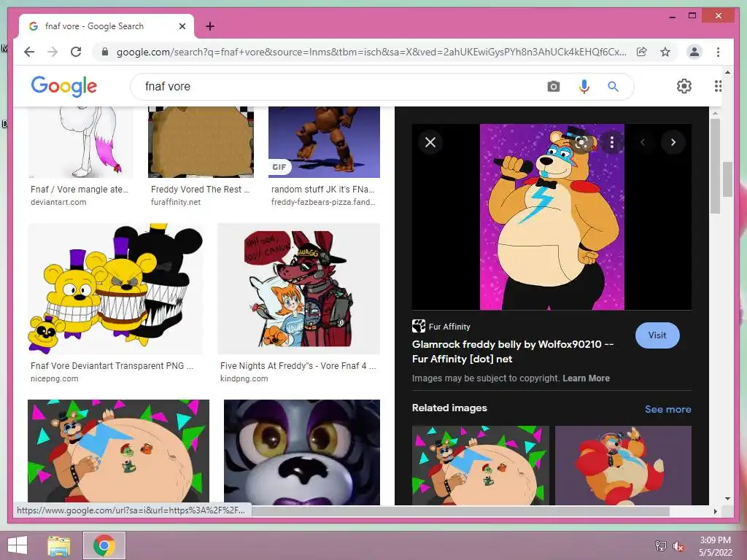This screenshot has height=560, width=747.
Task: Open the first related image thumbnail
Action: click(x=480, y=465)
